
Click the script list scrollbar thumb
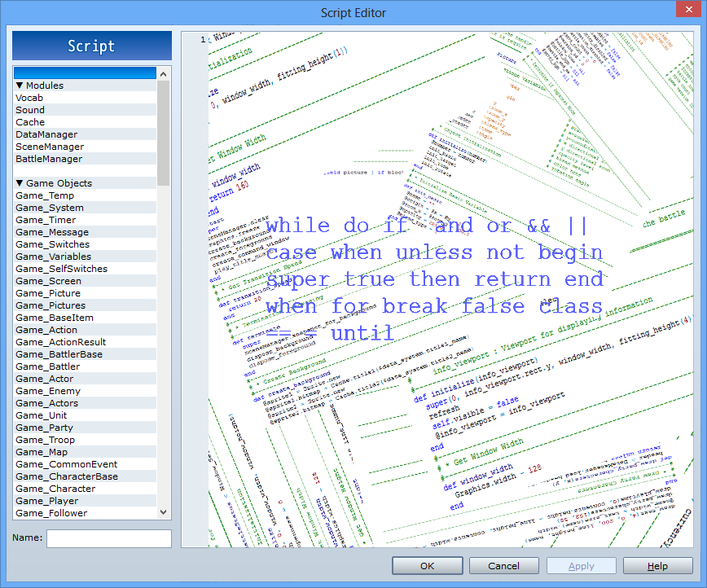(164, 133)
